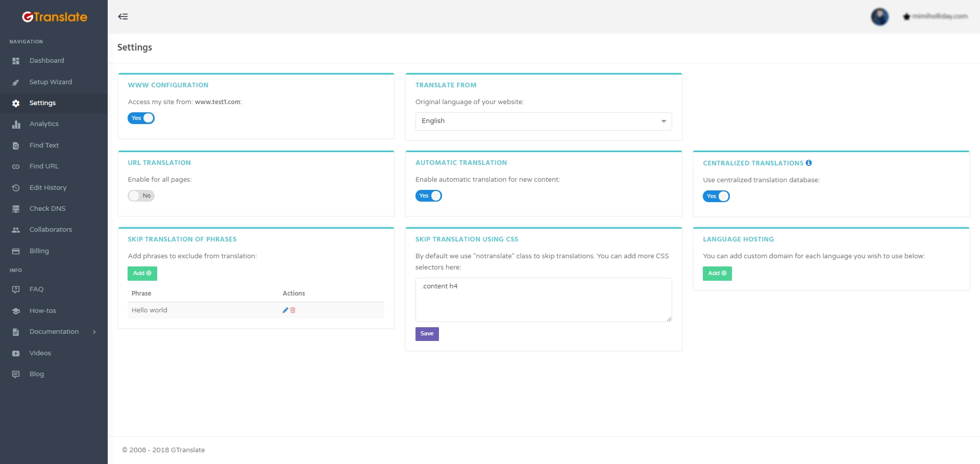
Task: Go to the Dashboard page
Action: [46, 61]
